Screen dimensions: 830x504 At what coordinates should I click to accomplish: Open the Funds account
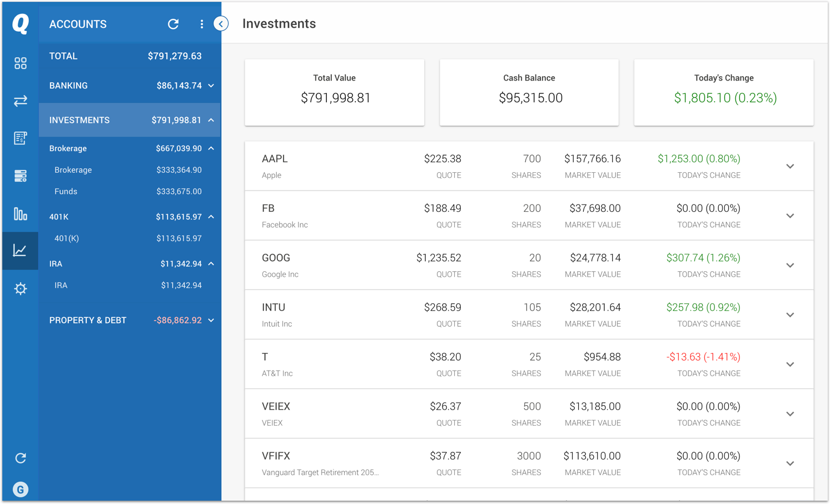130,191
